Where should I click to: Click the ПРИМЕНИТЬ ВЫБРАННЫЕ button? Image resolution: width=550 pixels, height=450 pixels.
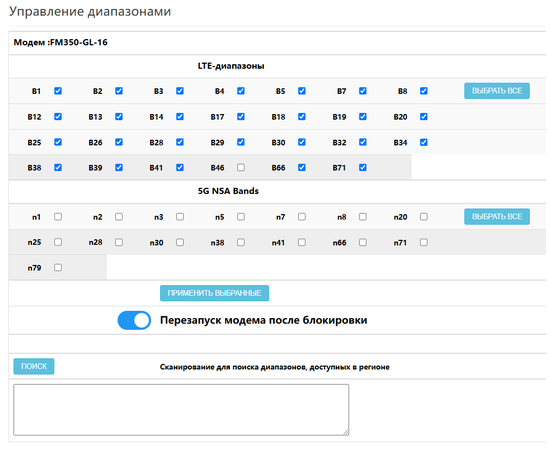coord(214,293)
